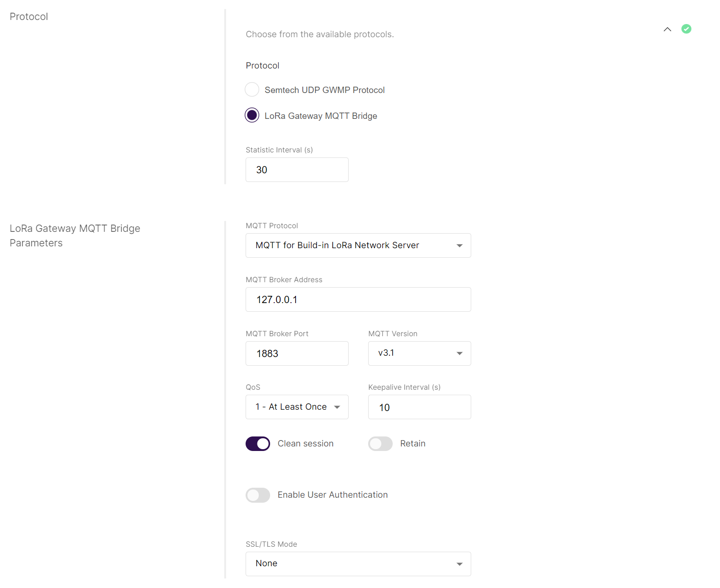The height and width of the screenshot is (588, 720).
Task: Collapse the Protocol section with chevron
Action: tap(667, 29)
